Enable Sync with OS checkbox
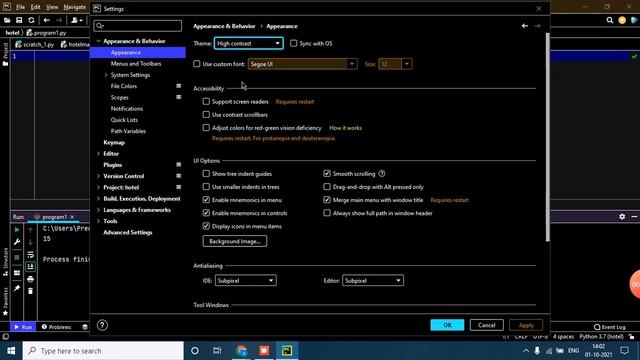 [x=293, y=43]
